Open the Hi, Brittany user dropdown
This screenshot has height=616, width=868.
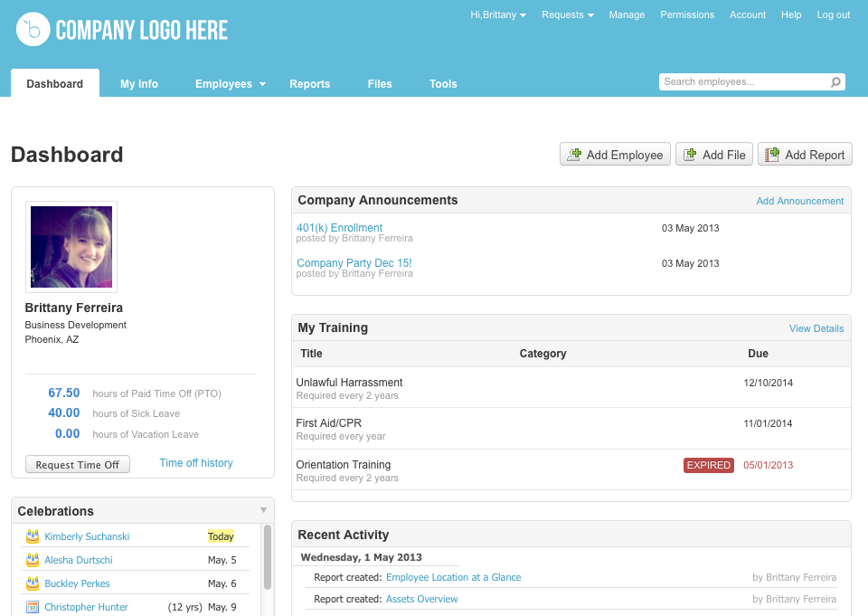[498, 14]
